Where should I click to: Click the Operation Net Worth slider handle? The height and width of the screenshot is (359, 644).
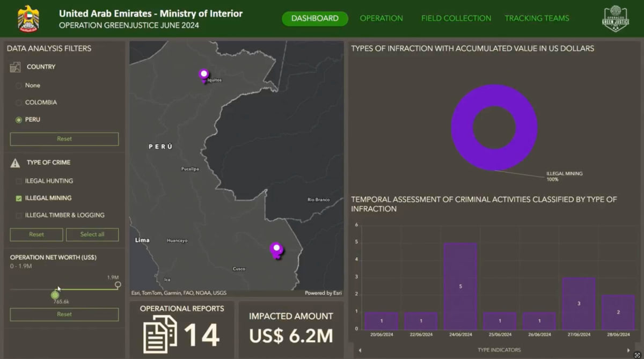point(55,295)
